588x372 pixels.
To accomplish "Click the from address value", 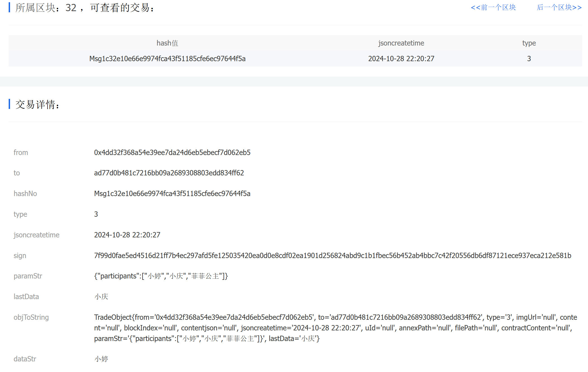I will (172, 152).
